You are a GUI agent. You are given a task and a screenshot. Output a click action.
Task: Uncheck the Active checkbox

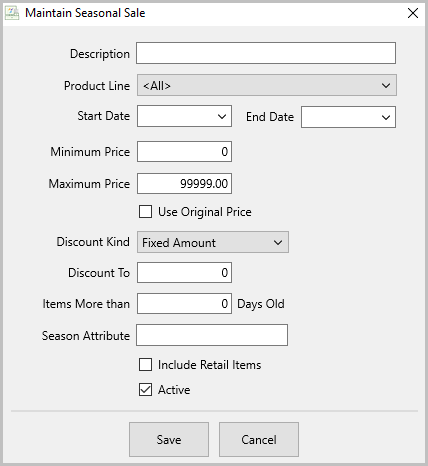(x=145, y=390)
